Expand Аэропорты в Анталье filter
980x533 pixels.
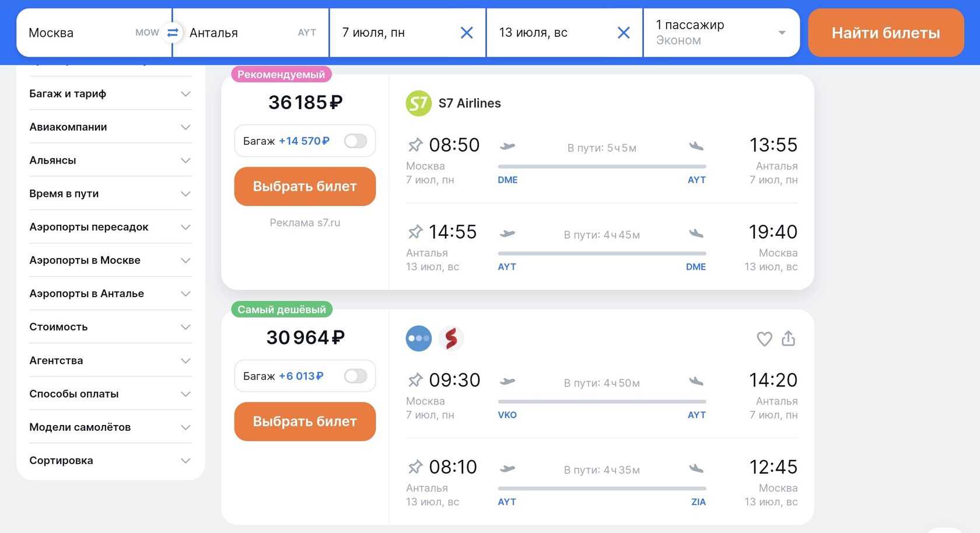pos(110,293)
